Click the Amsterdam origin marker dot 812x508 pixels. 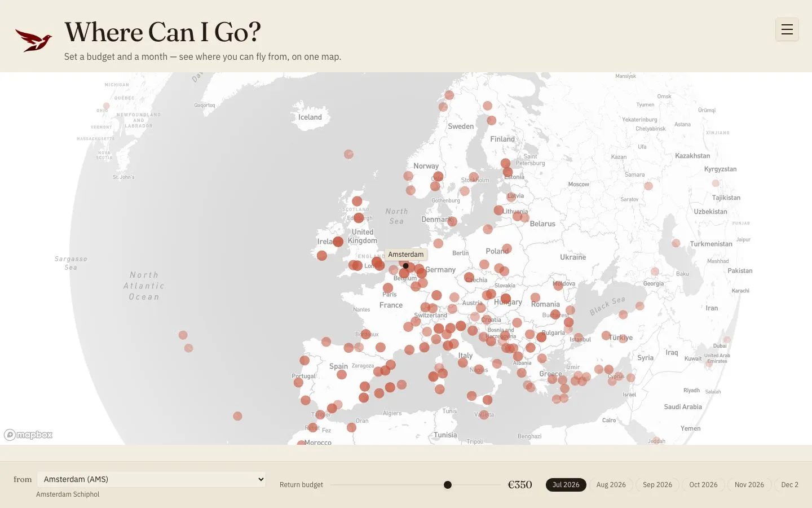tap(405, 266)
